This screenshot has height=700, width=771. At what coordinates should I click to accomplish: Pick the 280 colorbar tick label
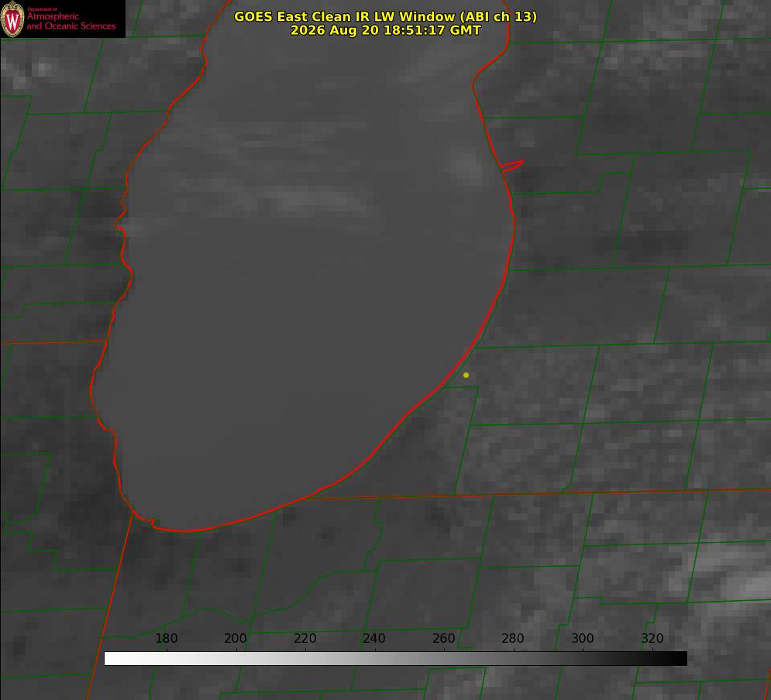(513, 638)
